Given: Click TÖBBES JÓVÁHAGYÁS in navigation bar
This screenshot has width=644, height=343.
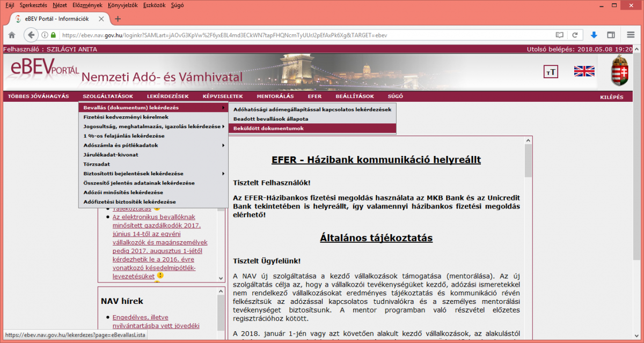Looking at the screenshot, I should coord(39,96).
